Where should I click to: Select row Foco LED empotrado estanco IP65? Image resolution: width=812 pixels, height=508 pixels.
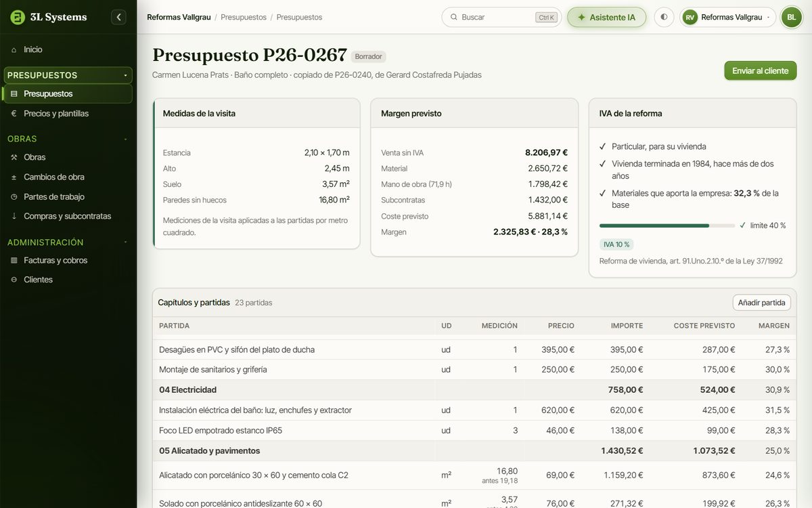[474, 431]
